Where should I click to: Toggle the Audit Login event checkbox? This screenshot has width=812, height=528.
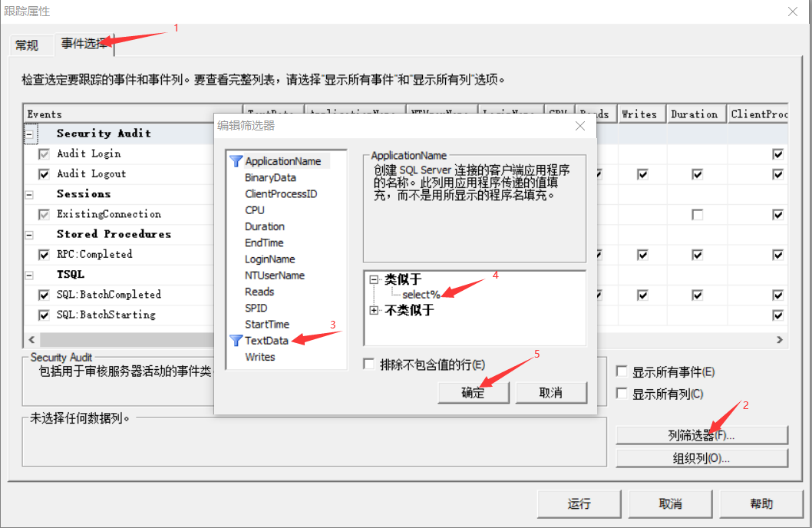pos(44,153)
